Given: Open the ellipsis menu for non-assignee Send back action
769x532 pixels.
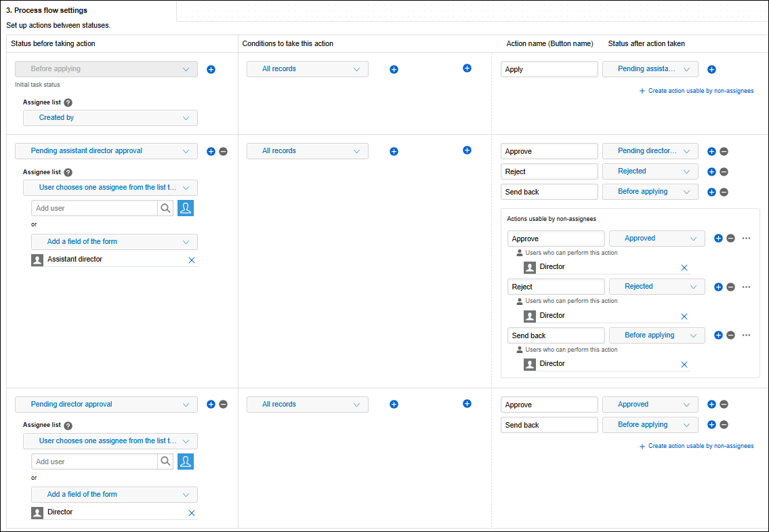Looking at the screenshot, I should click(x=746, y=335).
